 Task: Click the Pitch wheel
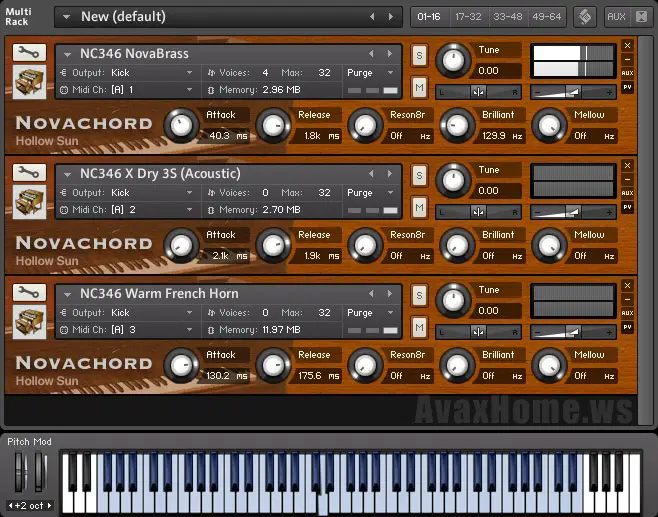[x=19, y=471]
